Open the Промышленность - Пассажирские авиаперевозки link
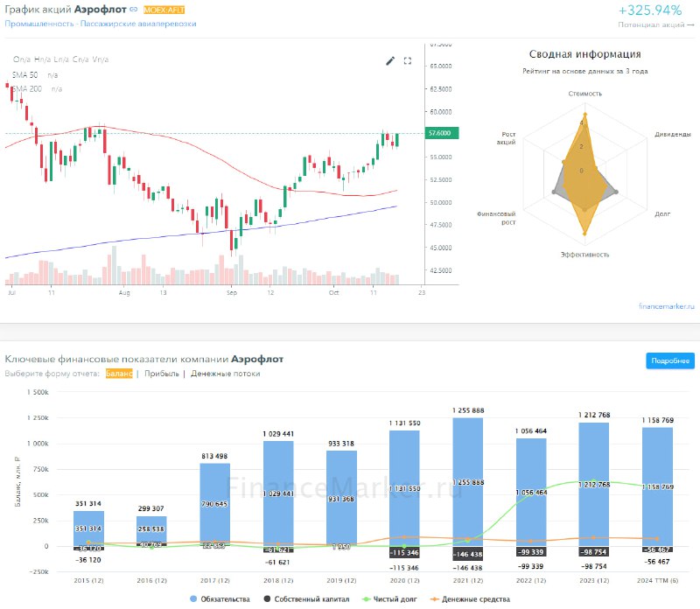The width and height of the screenshot is (700, 609). 101,24
